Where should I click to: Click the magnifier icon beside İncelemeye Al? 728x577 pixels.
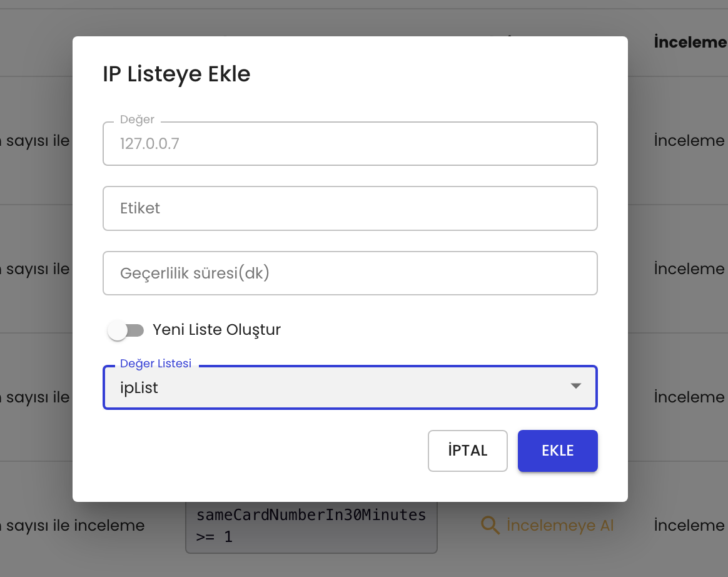coord(490,526)
